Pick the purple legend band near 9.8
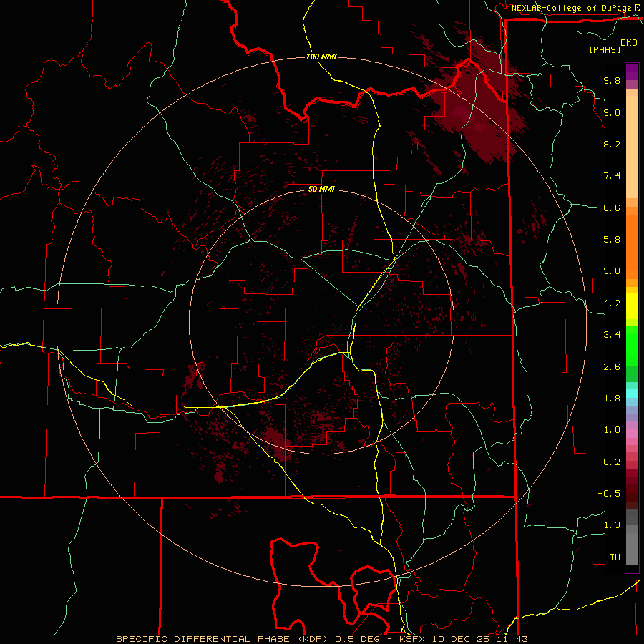 click(x=632, y=72)
